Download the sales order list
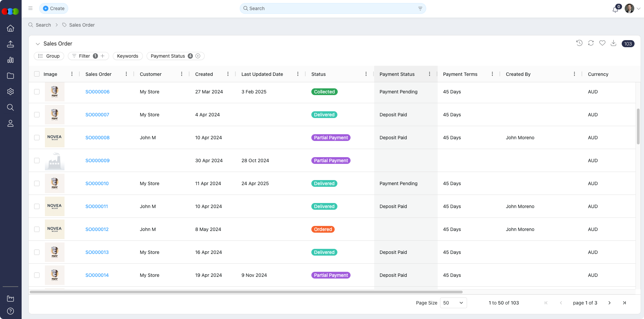 614,43
